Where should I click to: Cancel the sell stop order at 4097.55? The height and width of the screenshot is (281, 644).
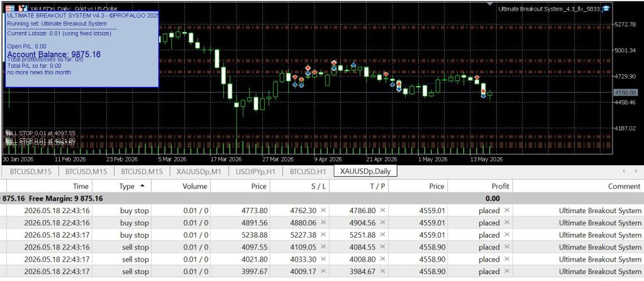coord(506,247)
